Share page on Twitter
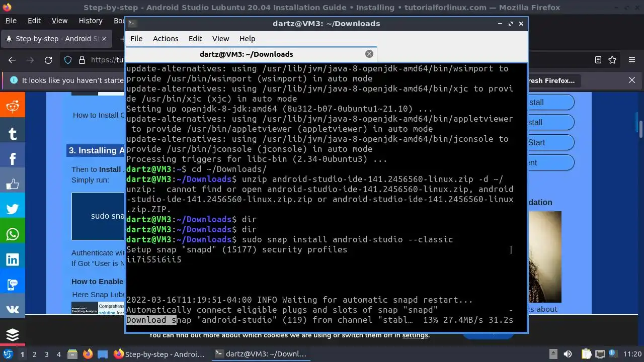Screen dimensions: 644x362 point(13,209)
